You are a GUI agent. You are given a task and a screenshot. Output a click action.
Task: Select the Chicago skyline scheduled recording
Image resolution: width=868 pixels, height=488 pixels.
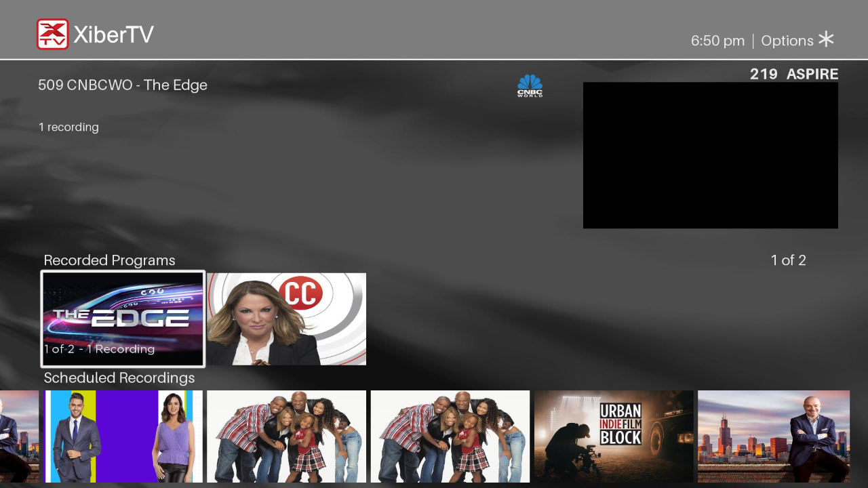[774, 436]
